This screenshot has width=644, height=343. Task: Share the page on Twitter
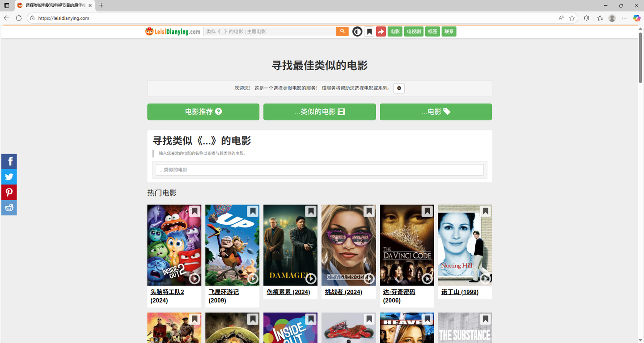pos(9,177)
